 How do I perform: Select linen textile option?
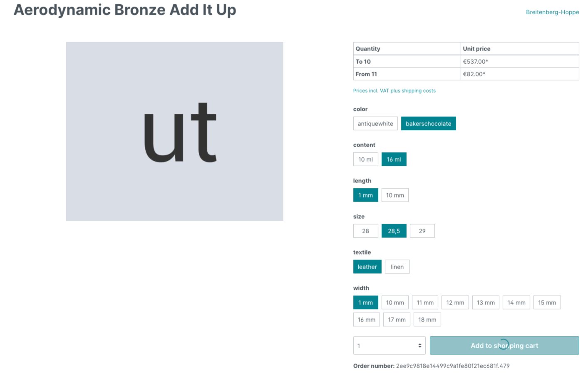tap(397, 267)
